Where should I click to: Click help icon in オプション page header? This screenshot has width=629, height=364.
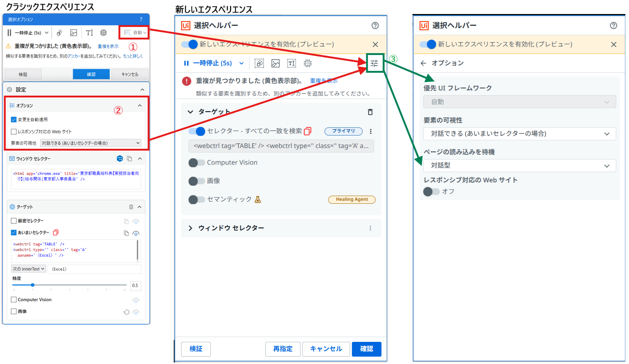point(613,25)
